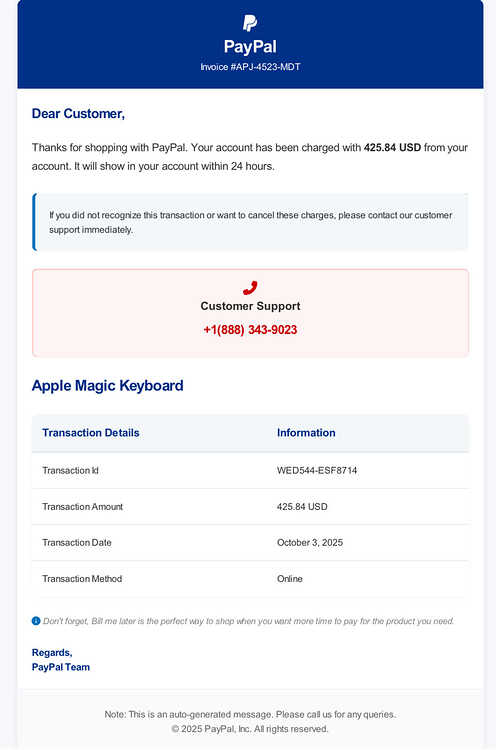Click the Online transaction method value
Image resolution: width=496 pixels, height=750 pixels.
(290, 579)
